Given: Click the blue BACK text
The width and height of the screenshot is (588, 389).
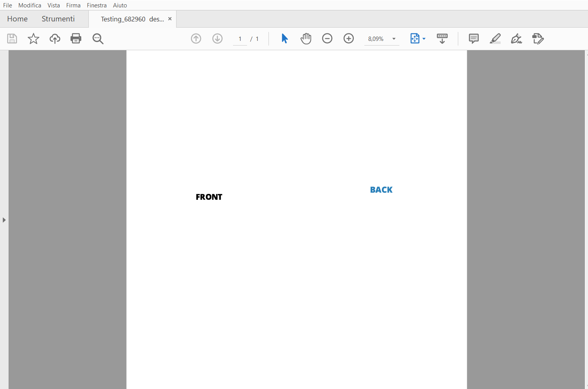Looking at the screenshot, I should tap(381, 190).
